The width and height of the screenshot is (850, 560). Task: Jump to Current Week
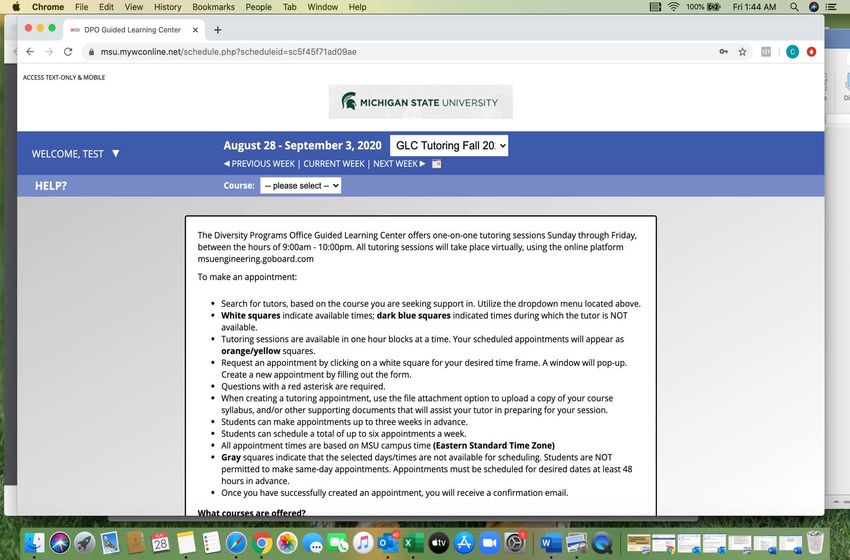[334, 164]
